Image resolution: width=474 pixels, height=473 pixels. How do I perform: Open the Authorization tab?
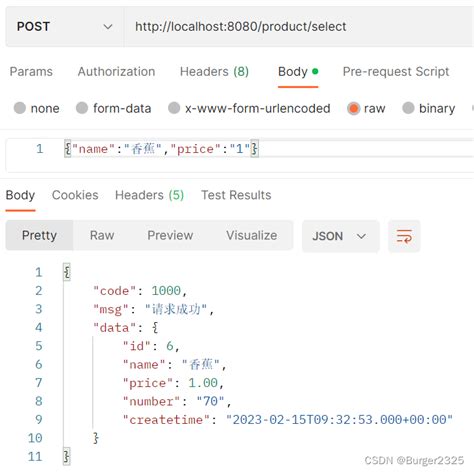tap(116, 72)
